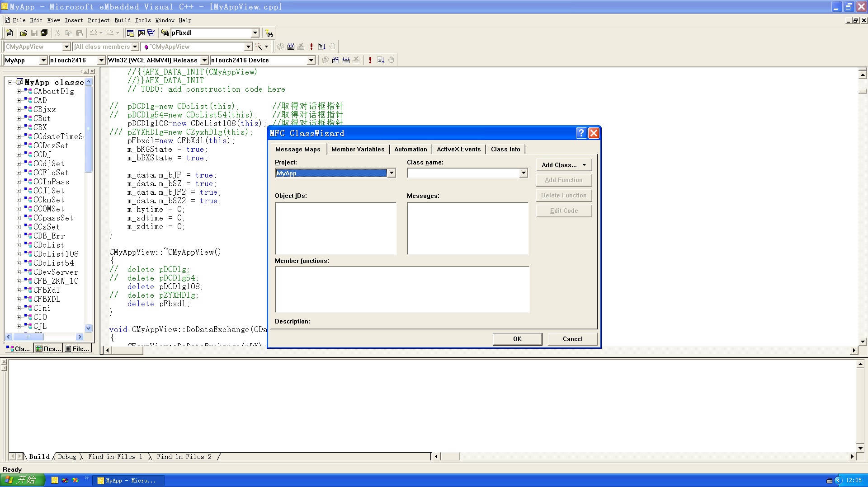Open FileView tab in workspace panel

point(77,349)
